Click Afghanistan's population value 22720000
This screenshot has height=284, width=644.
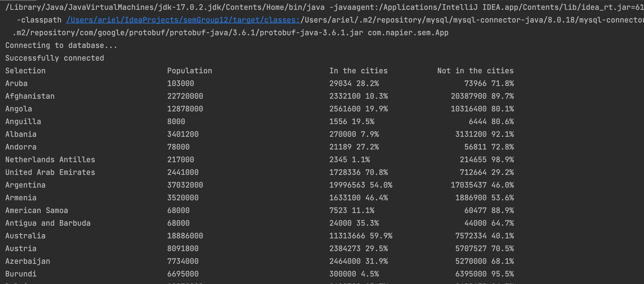tap(185, 96)
